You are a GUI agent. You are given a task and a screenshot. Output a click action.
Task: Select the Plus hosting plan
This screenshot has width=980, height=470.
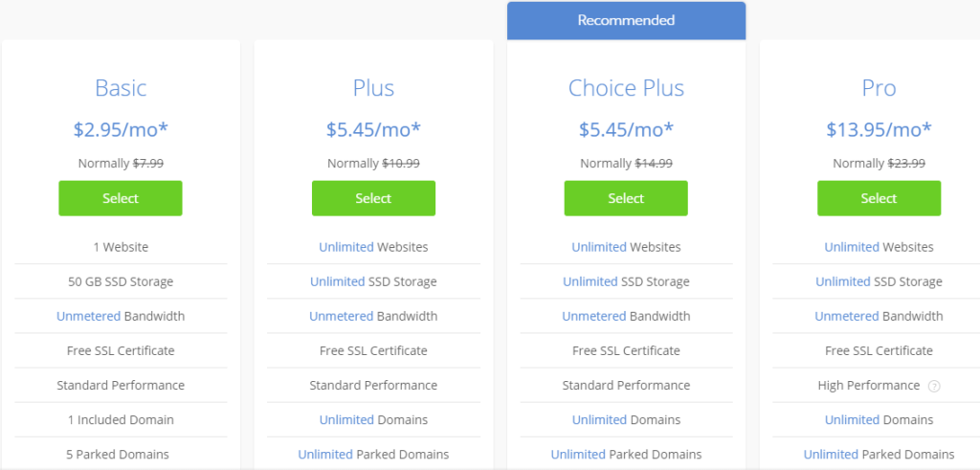point(373,198)
